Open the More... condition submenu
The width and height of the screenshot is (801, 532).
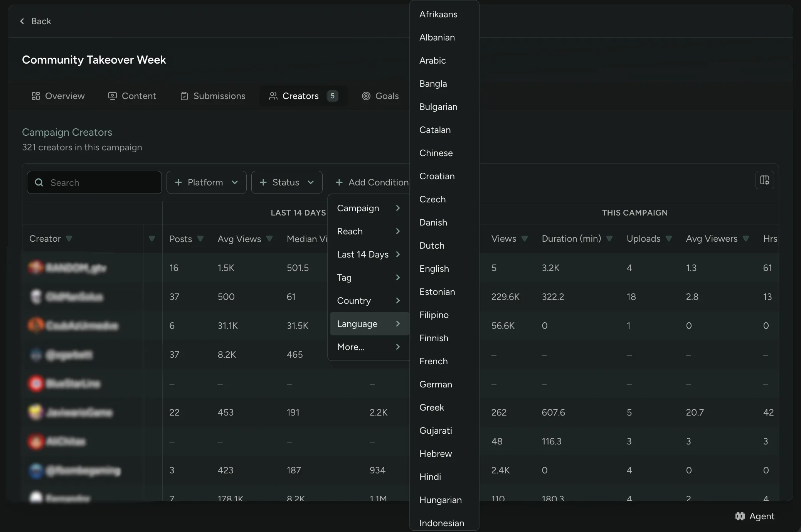pos(369,347)
